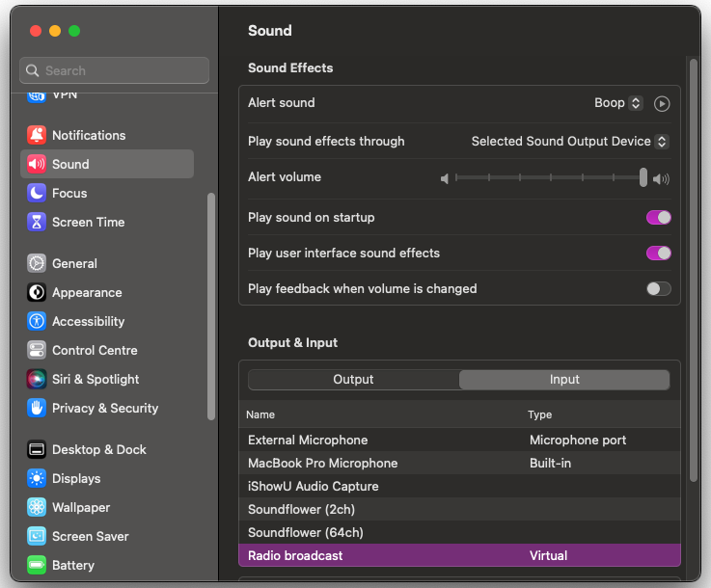The width and height of the screenshot is (711, 588).
Task: Expand Selected Sound Output Device dropdown
Action: click(x=569, y=142)
